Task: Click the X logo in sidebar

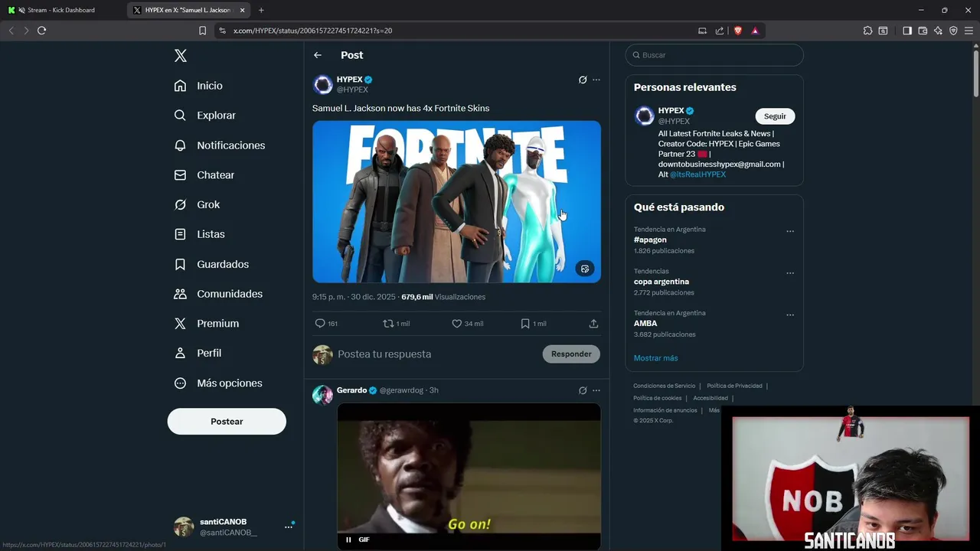Action: pos(180,55)
